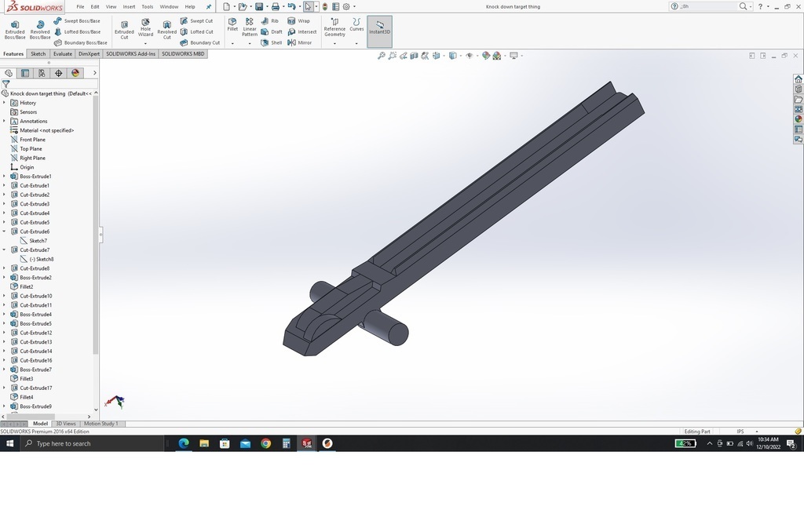The height and width of the screenshot is (532, 804).
Task: Select Fillet3 in the feature tree
Action: tap(26, 379)
